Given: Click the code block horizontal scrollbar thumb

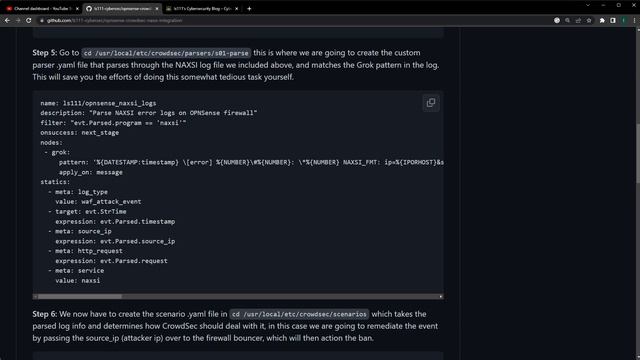Looking at the screenshot, I should [x=80, y=297].
